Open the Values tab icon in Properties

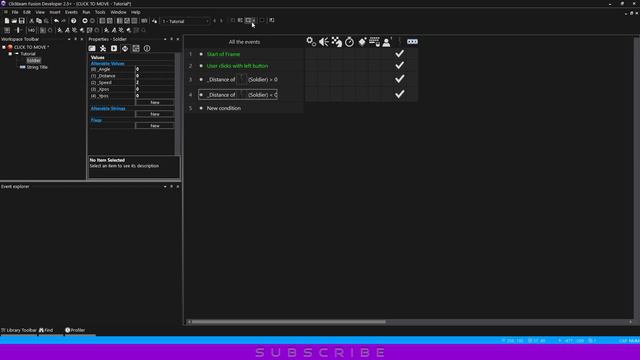125,49
